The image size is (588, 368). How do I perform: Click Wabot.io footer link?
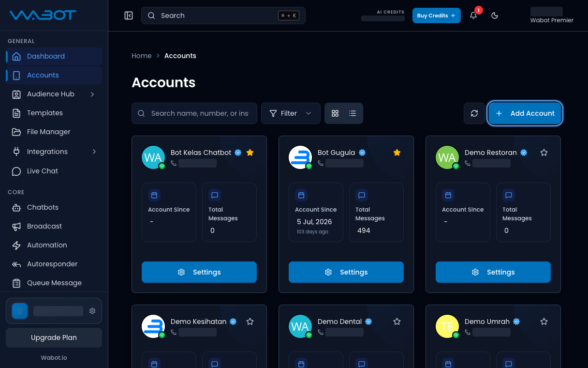click(x=54, y=358)
